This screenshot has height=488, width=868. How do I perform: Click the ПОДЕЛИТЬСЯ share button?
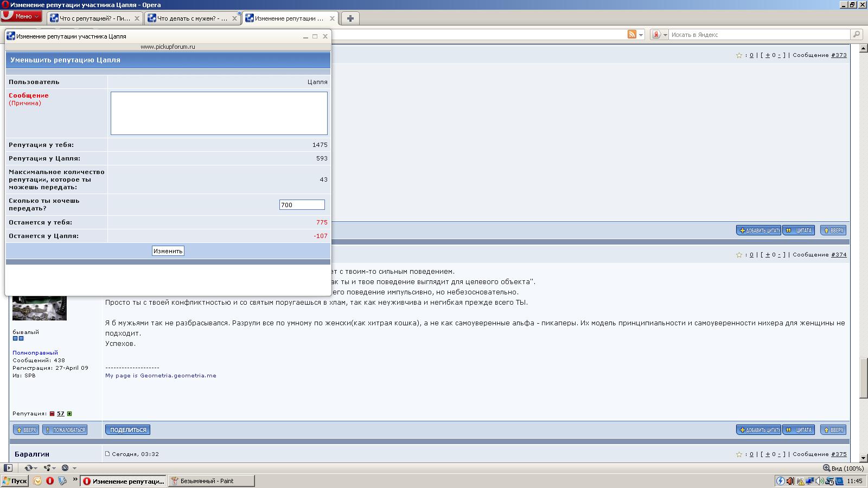[x=128, y=430]
